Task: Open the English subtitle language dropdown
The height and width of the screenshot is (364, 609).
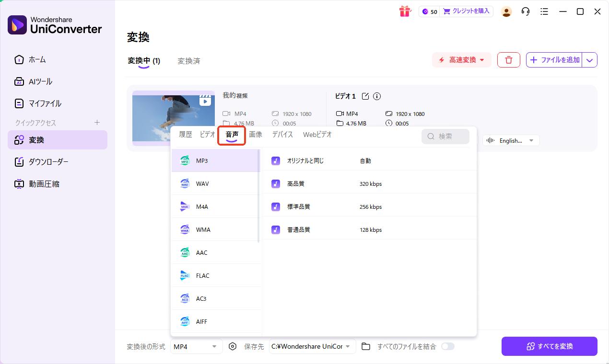Action: tap(511, 140)
